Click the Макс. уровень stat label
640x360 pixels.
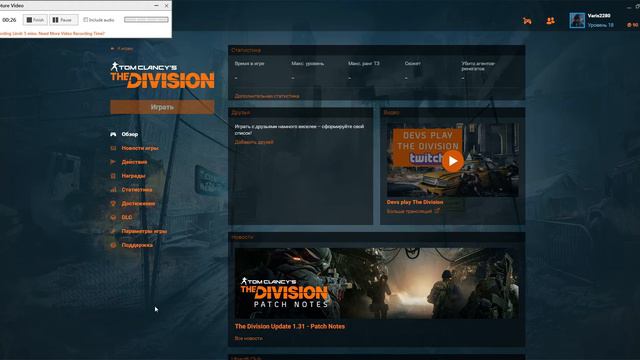point(308,64)
